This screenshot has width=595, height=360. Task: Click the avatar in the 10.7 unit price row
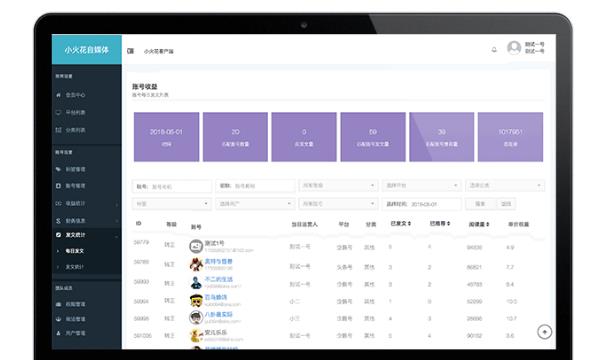(196, 318)
